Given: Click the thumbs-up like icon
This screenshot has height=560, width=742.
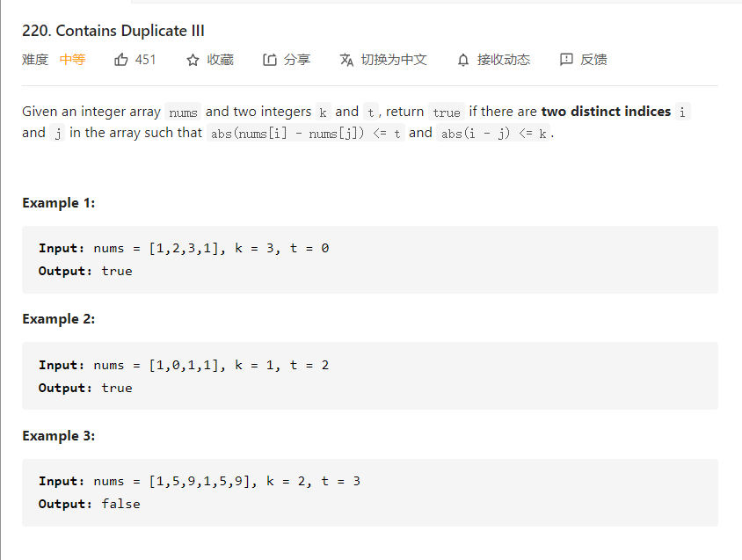Looking at the screenshot, I should tap(121, 60).
